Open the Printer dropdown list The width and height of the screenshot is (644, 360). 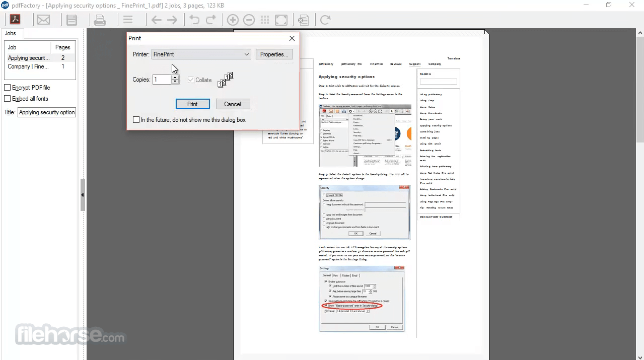click(x=201, y=54)
